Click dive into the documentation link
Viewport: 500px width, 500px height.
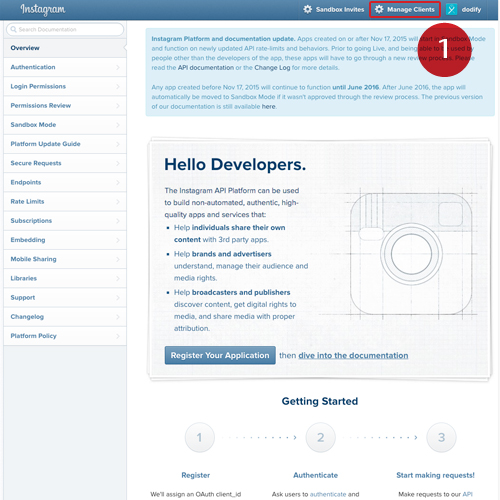point(353,356)
